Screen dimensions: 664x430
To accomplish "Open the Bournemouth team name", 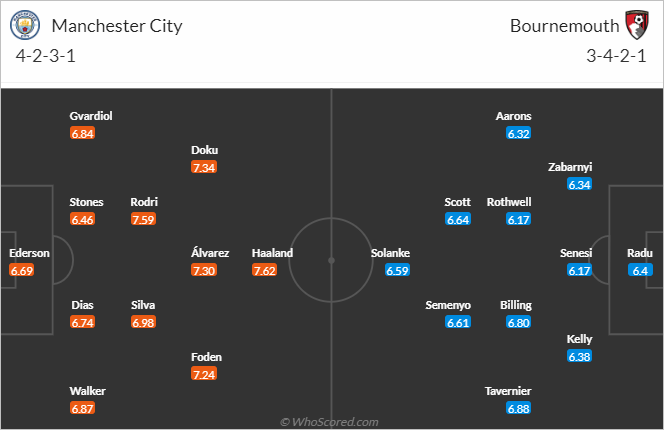I will coord(564,26).
